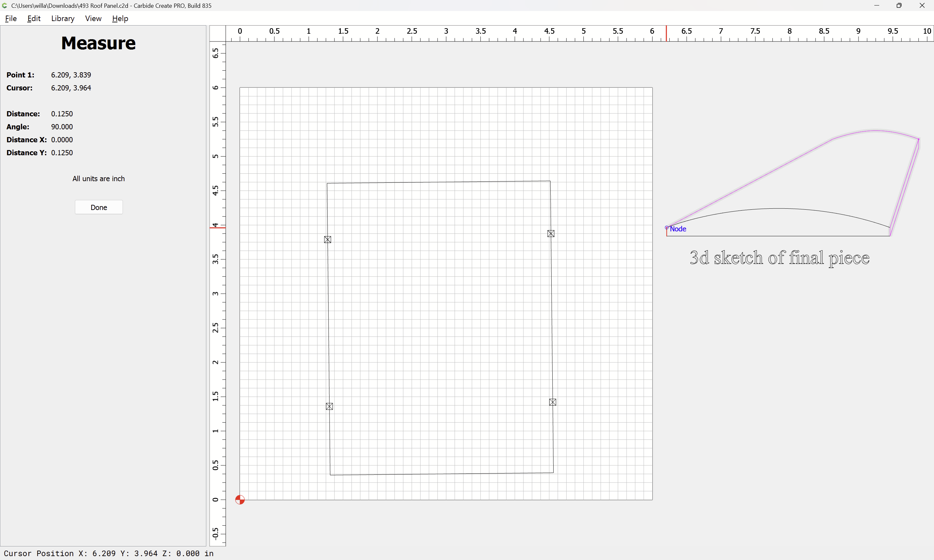This screenshot has height=560, width=934.
Task: Close the Carbide Create window
Action: click(x=922, y=6)
